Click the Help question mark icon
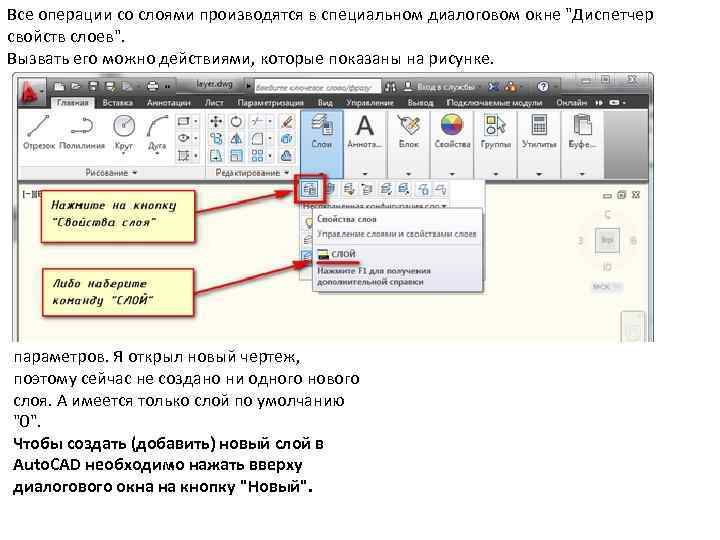720x540 pixels. (x=543, y=86)
